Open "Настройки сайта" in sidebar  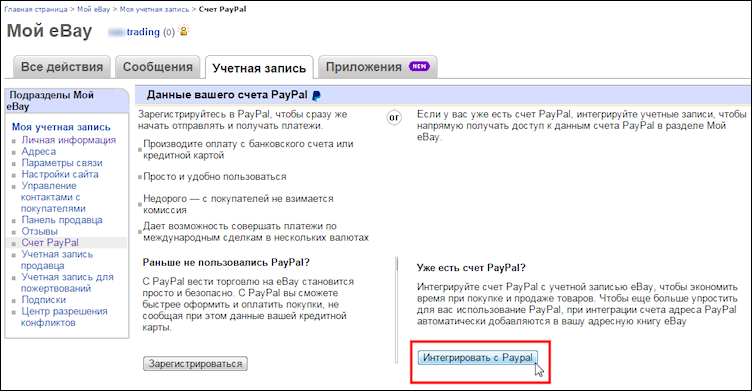point(60,175)
